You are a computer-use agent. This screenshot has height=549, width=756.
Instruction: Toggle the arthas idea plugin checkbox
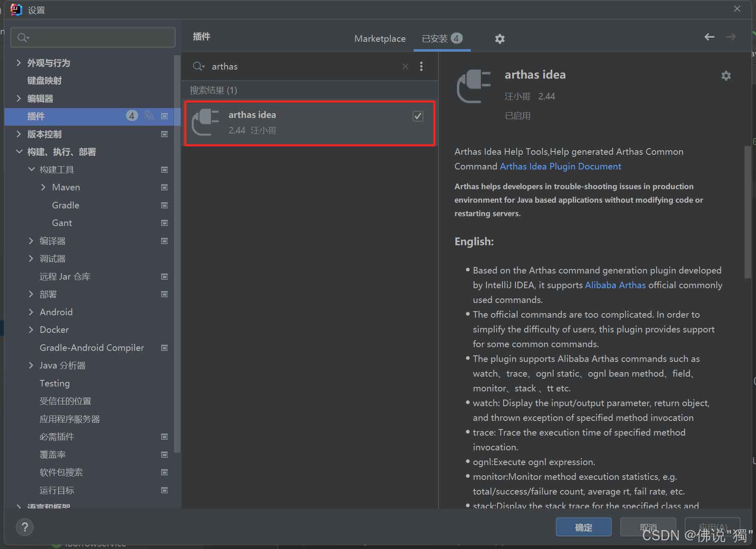pos(418,116)
